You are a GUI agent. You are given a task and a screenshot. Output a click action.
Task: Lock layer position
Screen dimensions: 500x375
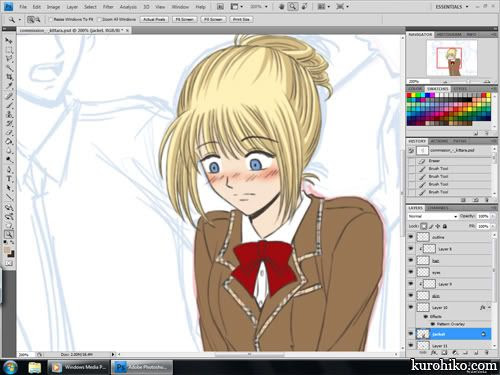pyautogui.click(x=438, y=226)
